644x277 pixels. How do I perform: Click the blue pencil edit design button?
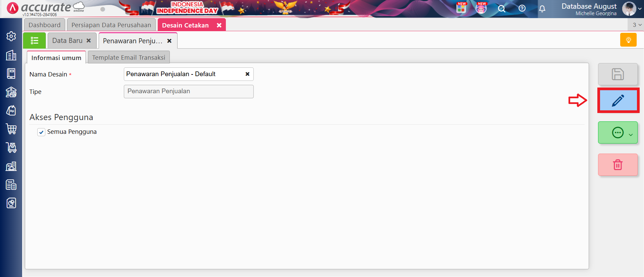click(618, 100)
